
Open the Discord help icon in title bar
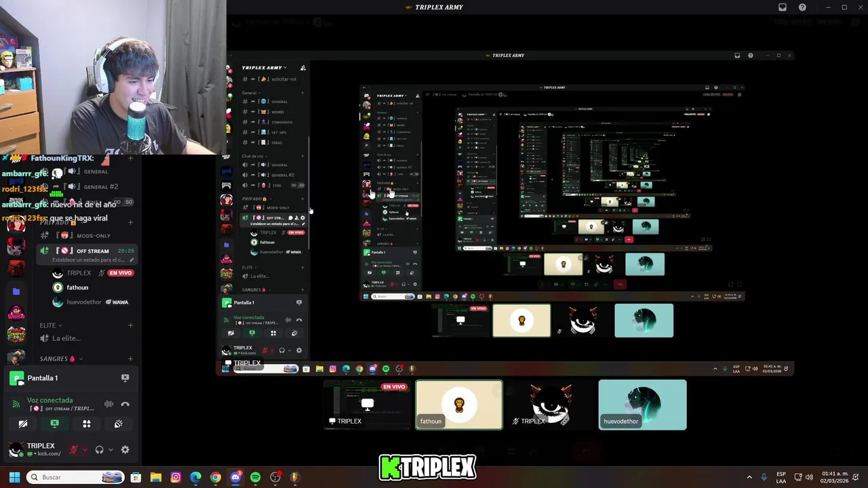[x=802, y=7]
